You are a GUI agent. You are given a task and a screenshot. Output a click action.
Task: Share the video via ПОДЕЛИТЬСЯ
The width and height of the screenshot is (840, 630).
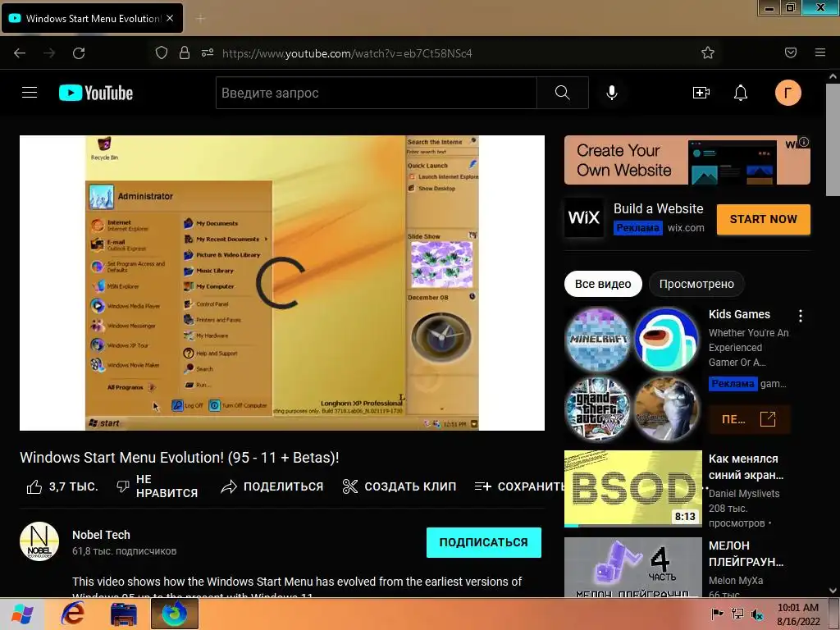point(272,486)
